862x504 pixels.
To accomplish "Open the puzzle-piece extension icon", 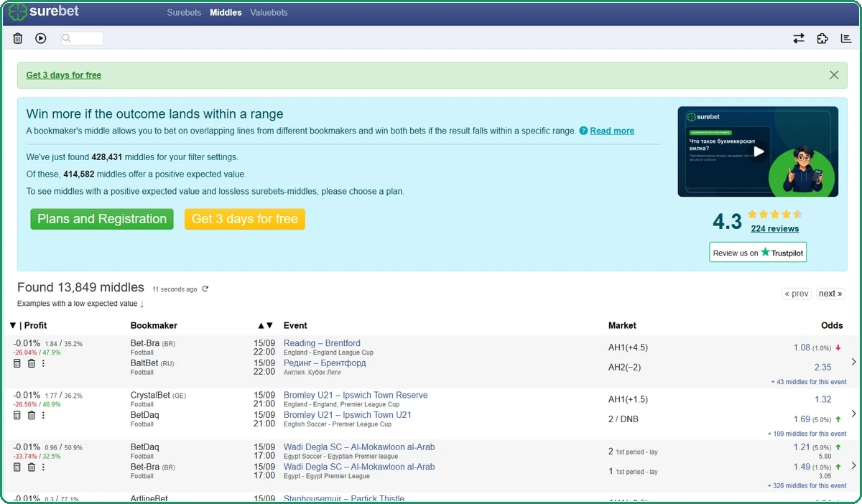I will (822, 38).
